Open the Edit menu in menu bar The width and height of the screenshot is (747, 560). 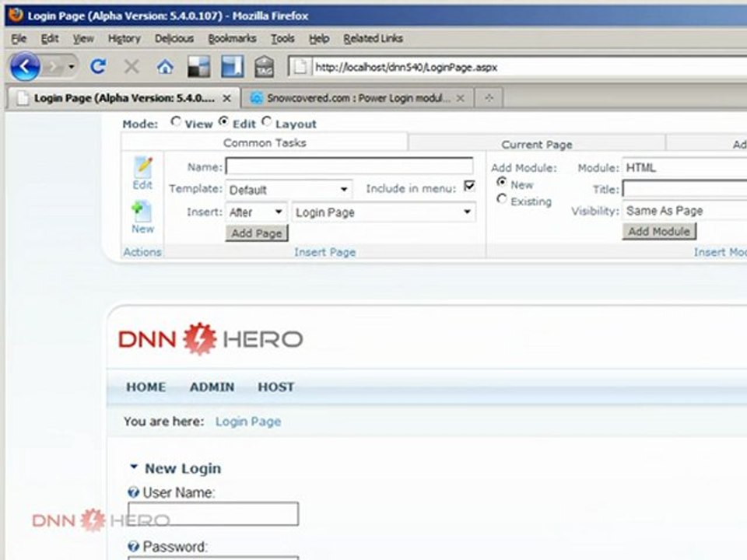pos(50,39)
